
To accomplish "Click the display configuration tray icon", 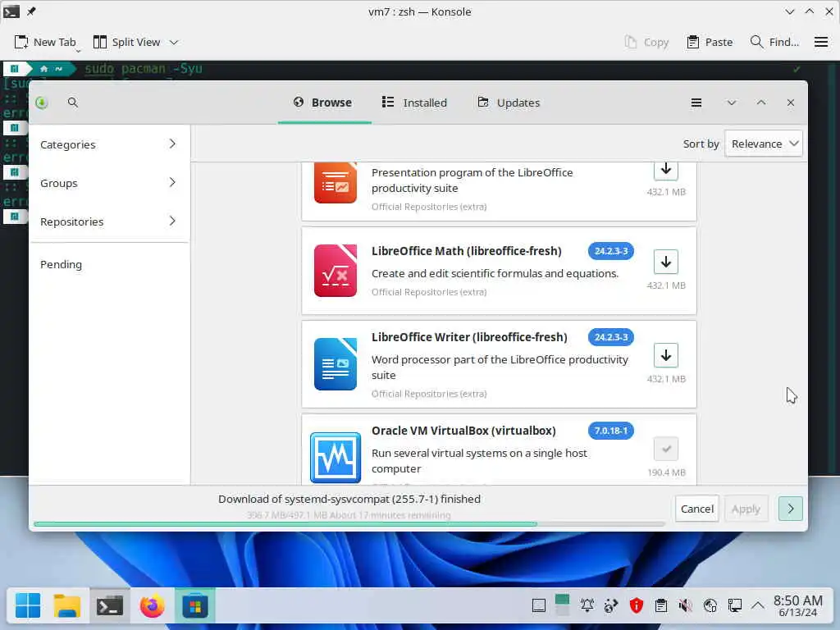I will (734, 605).
